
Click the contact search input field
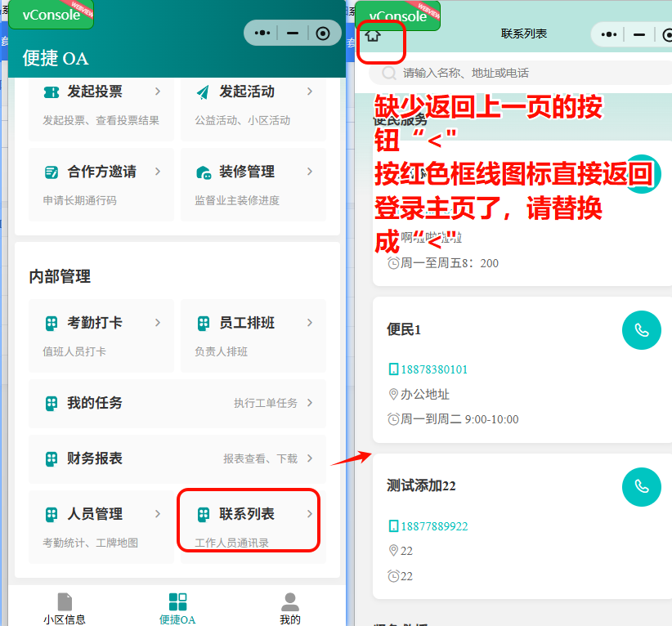(523, 73)
